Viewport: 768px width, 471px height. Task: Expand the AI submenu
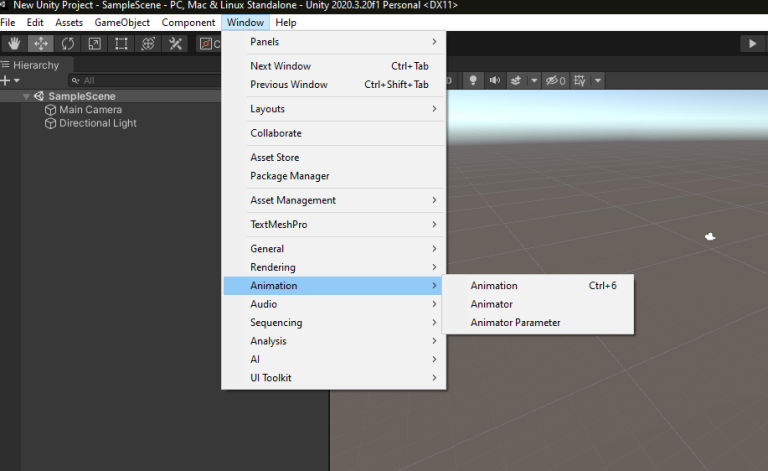pos(334,359)
